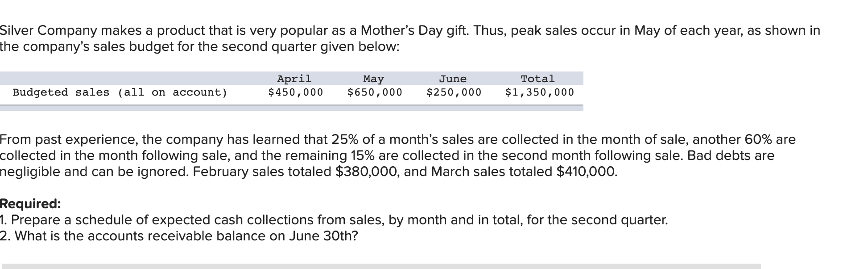
Task: Select the Total column header
Action: click(x=537, y=79)
